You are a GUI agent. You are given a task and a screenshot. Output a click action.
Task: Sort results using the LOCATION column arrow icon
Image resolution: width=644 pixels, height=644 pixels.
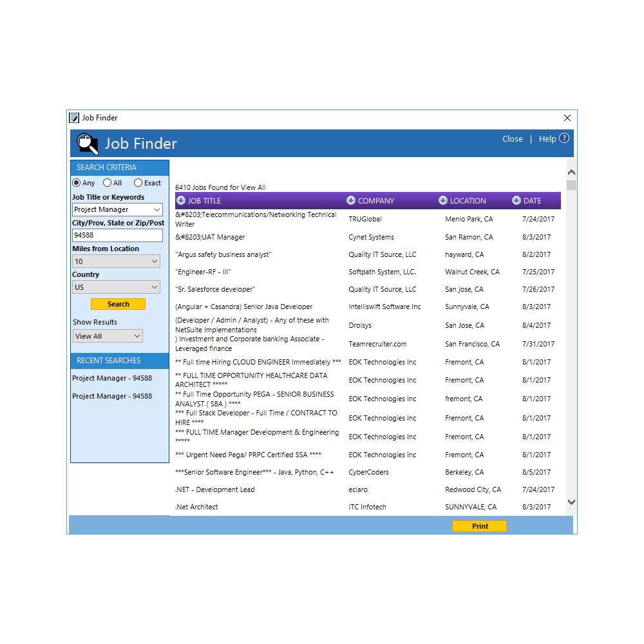pyautogui.click(x=442, y=200)
